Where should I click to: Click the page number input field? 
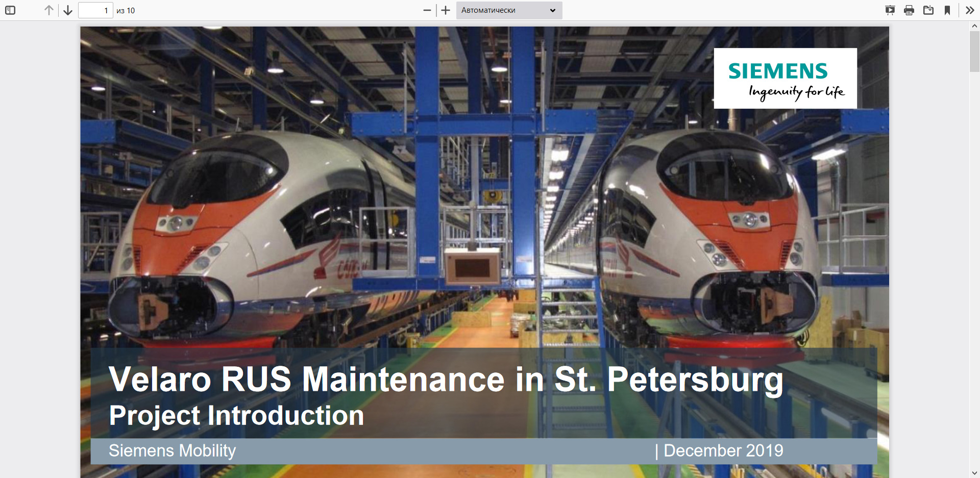click(x=95, y=10)
